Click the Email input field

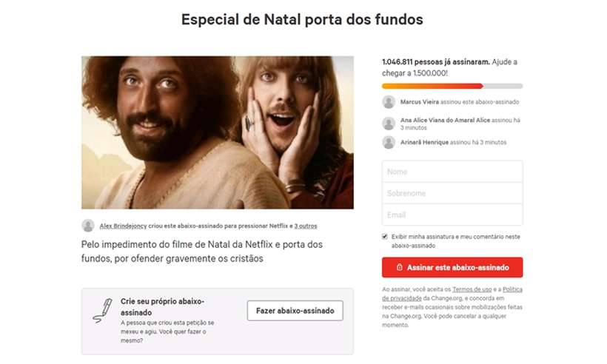coord(452,215)
